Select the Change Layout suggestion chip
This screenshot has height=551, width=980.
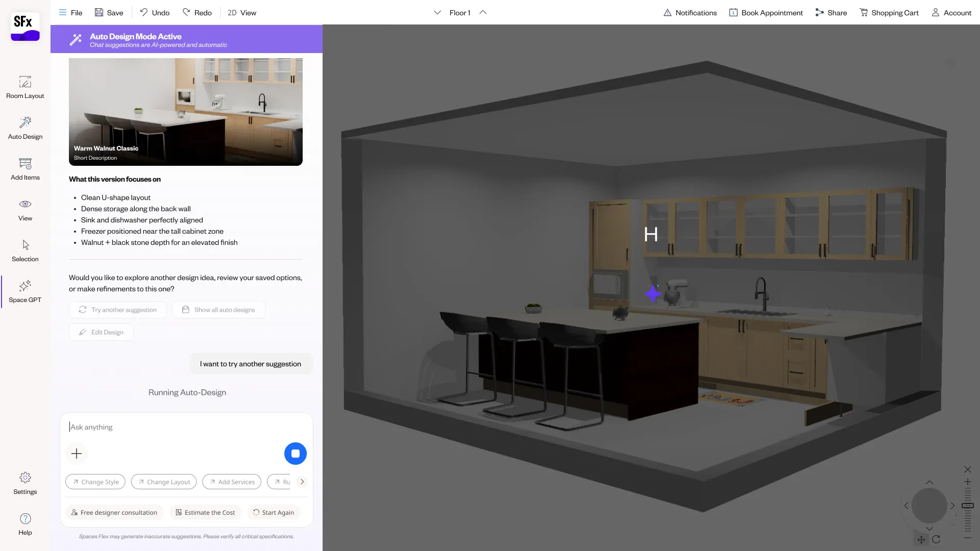tap(164, 482)
